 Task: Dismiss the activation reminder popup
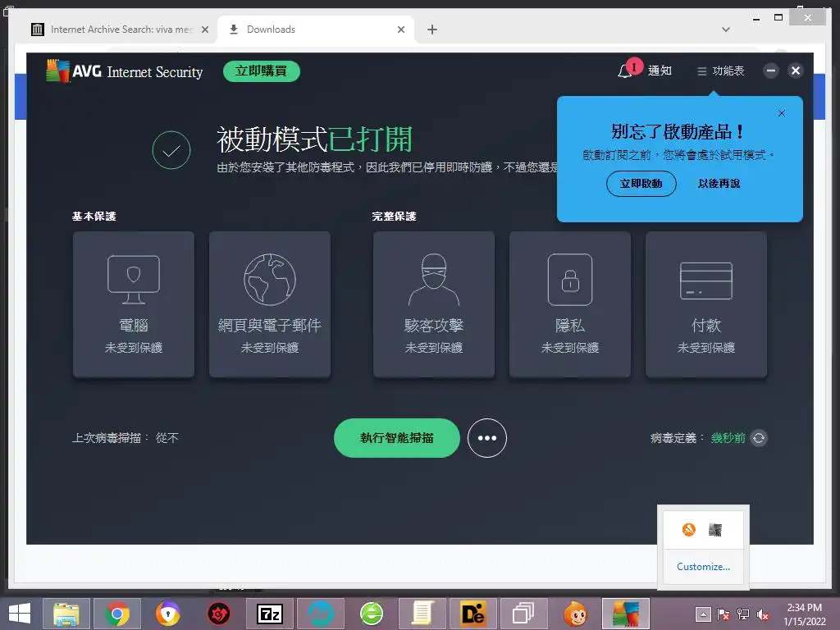(x=782, y=113)
